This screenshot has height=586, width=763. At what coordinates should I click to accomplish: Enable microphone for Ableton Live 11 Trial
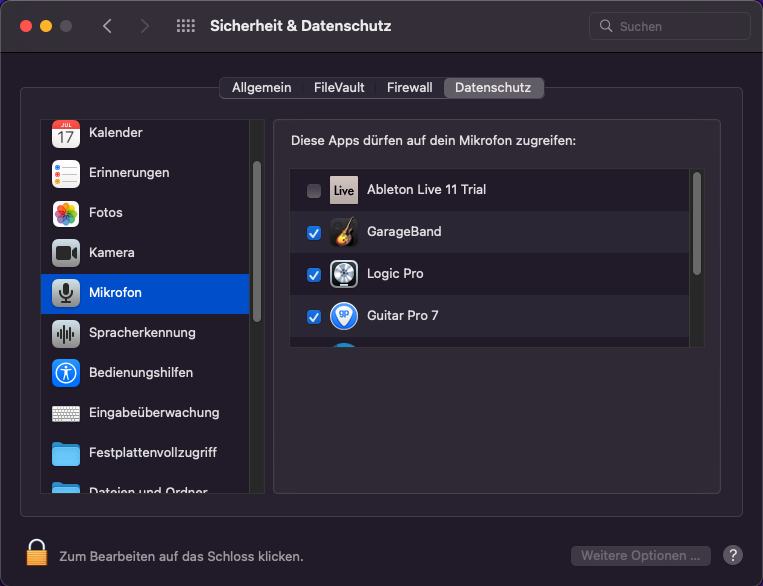[314, 190]
